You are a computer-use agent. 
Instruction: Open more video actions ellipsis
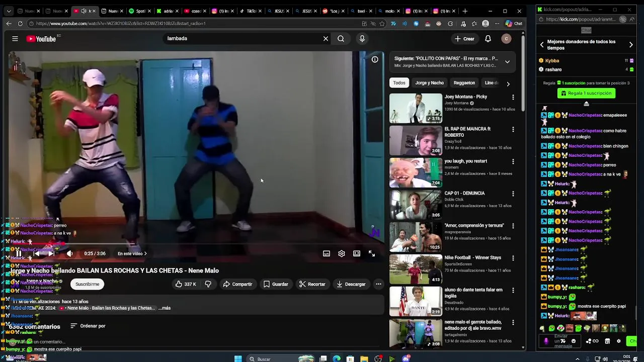[378, 284]
